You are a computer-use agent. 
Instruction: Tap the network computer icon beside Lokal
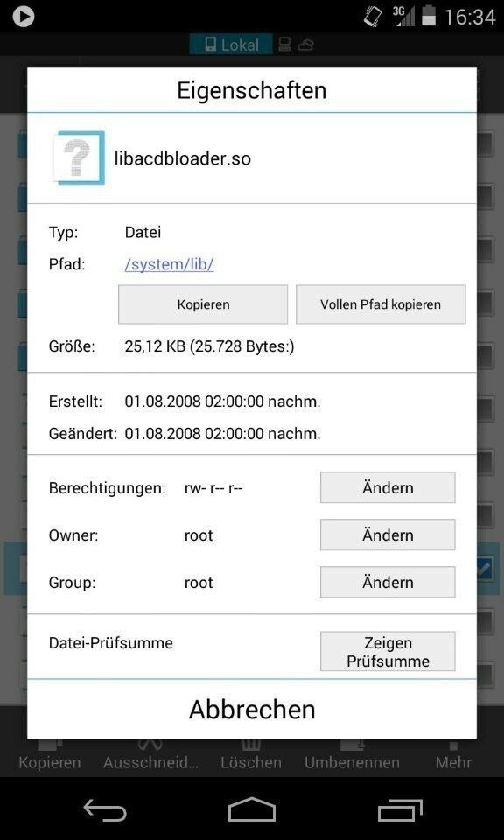285,45
